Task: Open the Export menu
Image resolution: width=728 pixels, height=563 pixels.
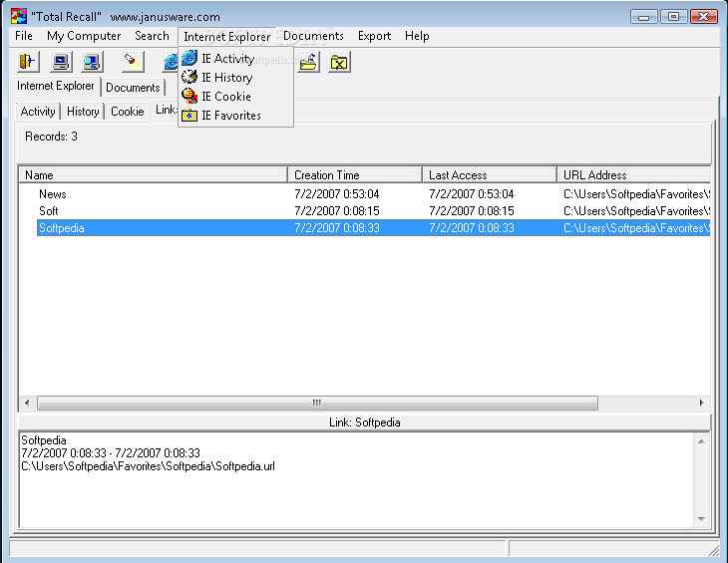Action: (374, 36)
